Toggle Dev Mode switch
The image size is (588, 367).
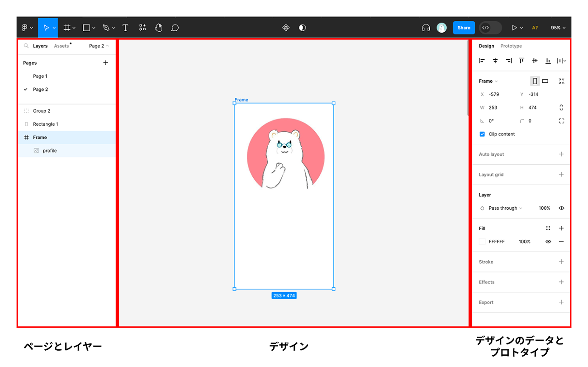pyautogui.click(x=490, y=28)
